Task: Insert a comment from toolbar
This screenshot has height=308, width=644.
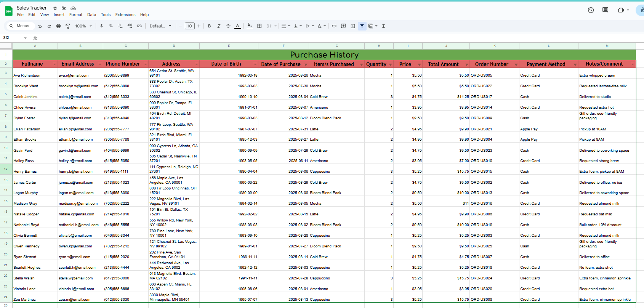Action: coord(343,26)
